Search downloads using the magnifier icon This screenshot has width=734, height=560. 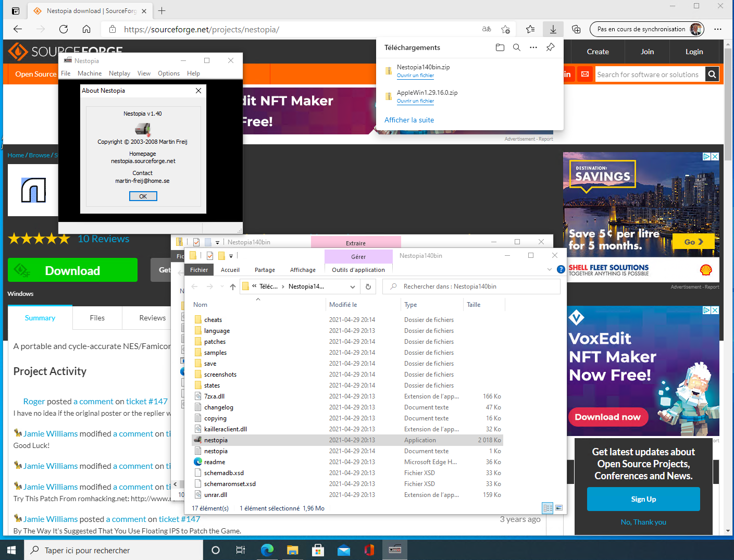[x=517, y=47]
